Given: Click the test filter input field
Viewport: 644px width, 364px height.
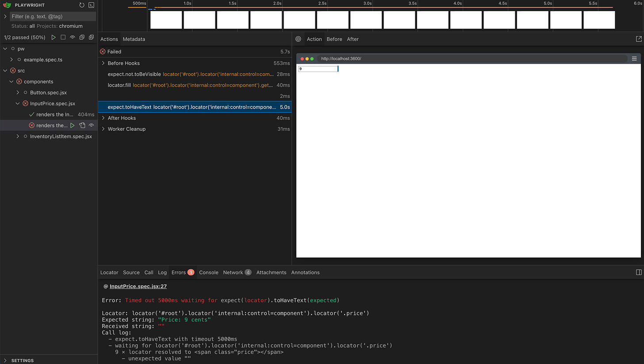Looking at the screenshot, I should pos(53,16).
